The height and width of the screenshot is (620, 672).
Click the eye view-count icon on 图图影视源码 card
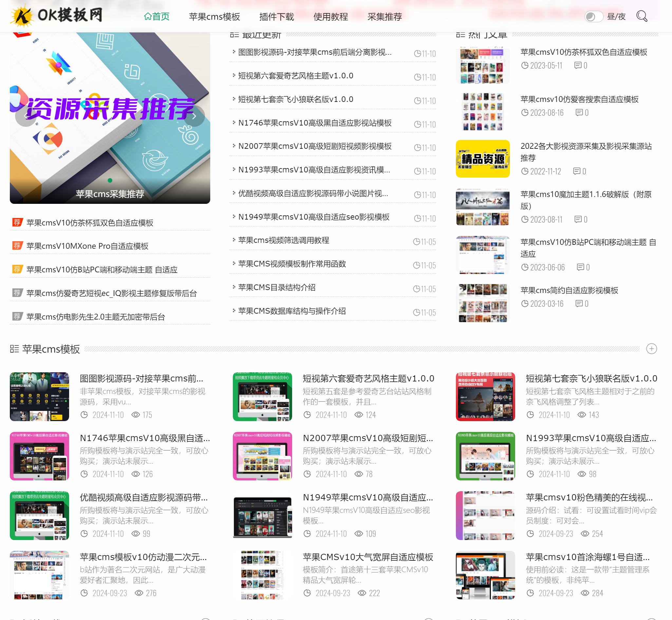pos(135,415)
